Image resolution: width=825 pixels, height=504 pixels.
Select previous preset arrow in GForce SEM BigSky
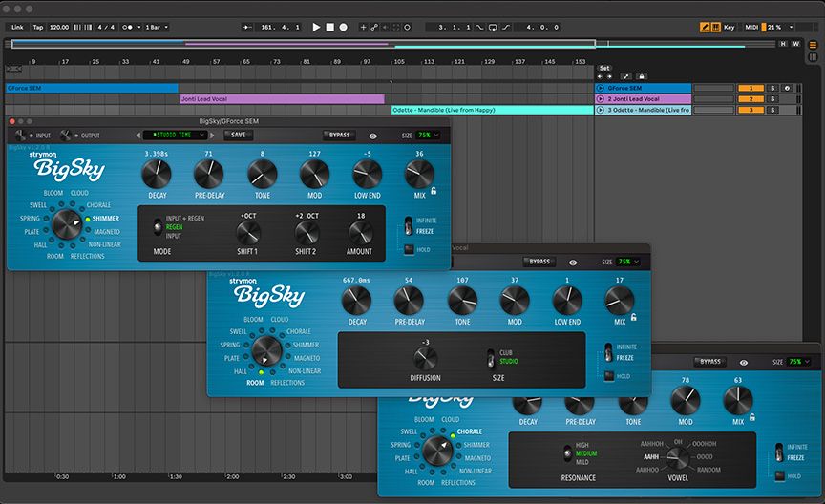point(138,136)
